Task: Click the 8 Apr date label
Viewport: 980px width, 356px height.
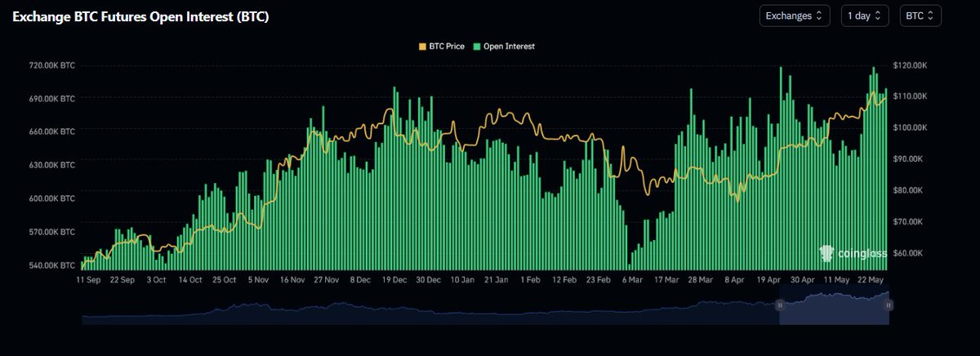Action: pyautogui.click(x=734, y=279)
